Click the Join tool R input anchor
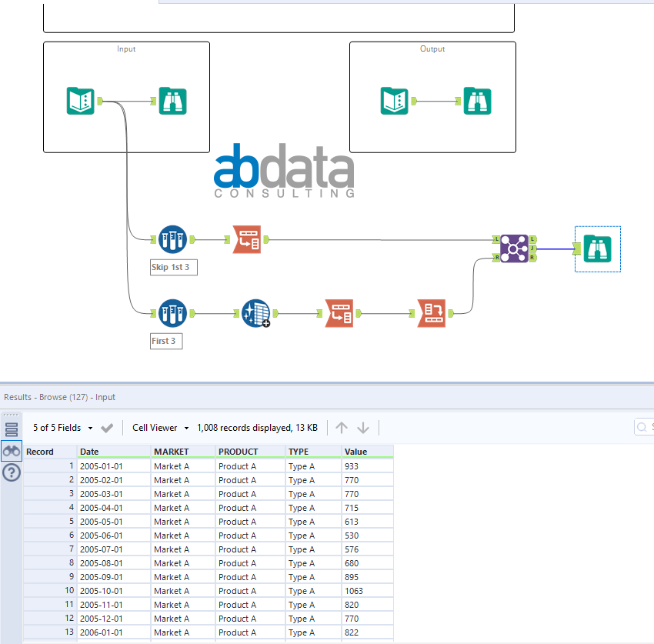Screen dimensions: 654x644 496,258
